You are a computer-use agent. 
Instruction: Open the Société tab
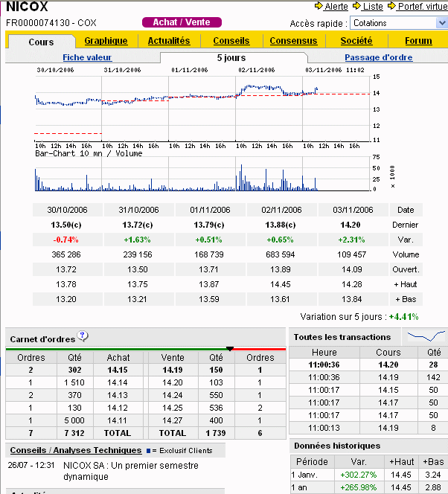point(356,41)
